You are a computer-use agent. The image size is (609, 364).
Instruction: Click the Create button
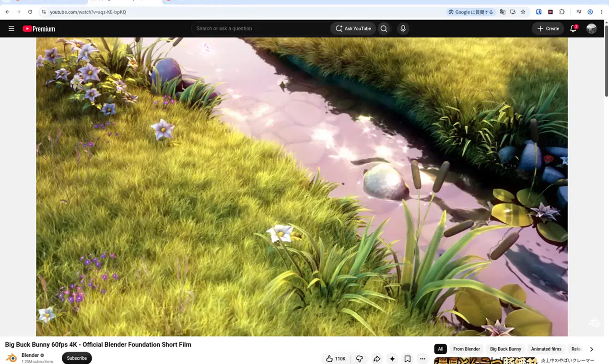click(548, 29)
